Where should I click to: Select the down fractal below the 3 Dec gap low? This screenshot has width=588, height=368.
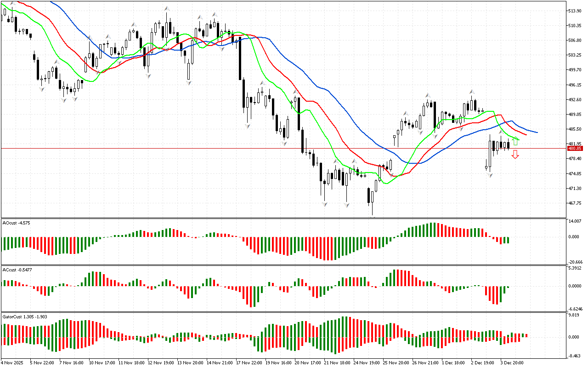[x=490, y=176]
